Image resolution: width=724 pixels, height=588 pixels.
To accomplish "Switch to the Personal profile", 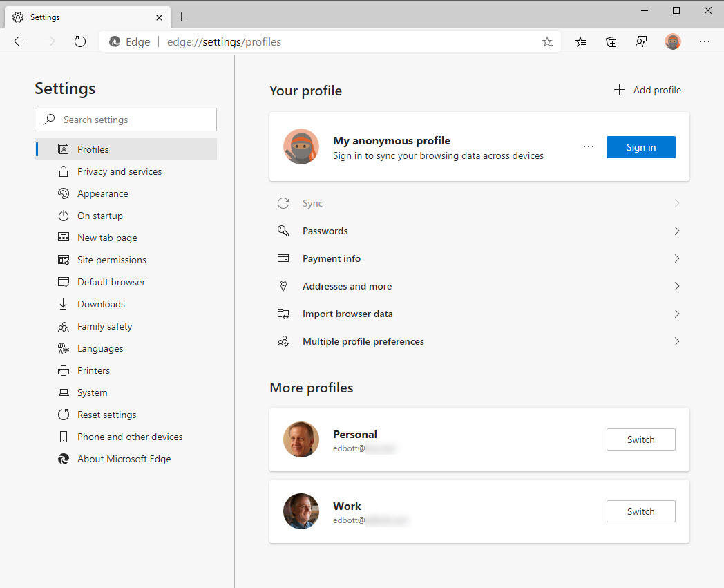I will point(641,439).
